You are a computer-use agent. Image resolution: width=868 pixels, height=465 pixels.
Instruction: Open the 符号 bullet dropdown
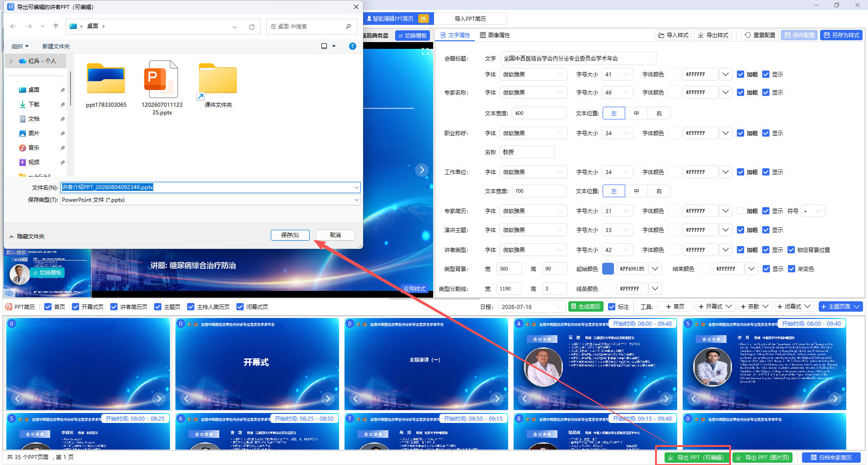tap(813, 211)
